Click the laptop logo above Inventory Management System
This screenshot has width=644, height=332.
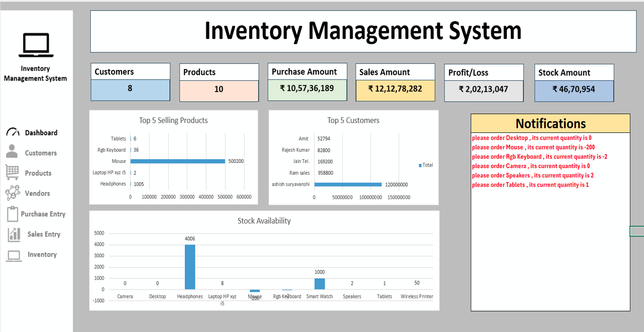35,45
